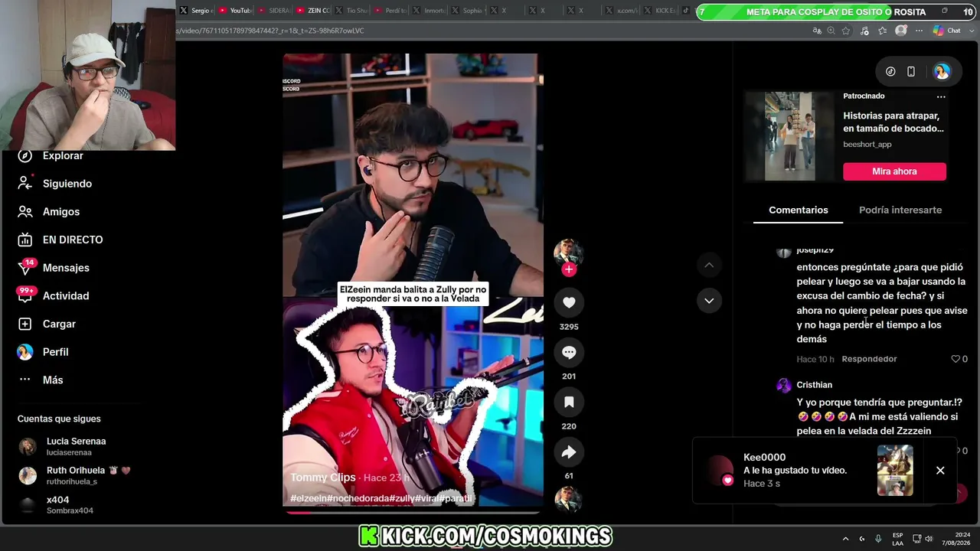
Task: Click the Más three-dots icon
Action: point(25,380)
